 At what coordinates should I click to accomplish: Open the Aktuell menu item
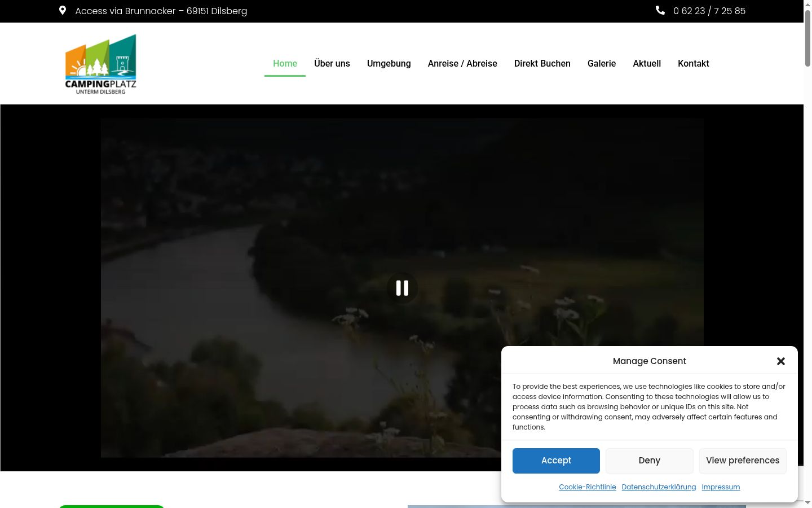[647, 63]
